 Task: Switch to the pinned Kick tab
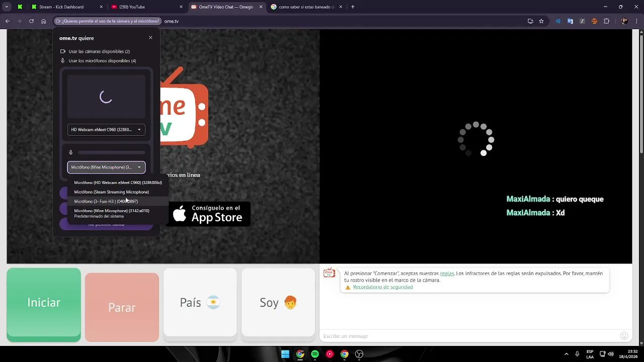click(20, 7)
